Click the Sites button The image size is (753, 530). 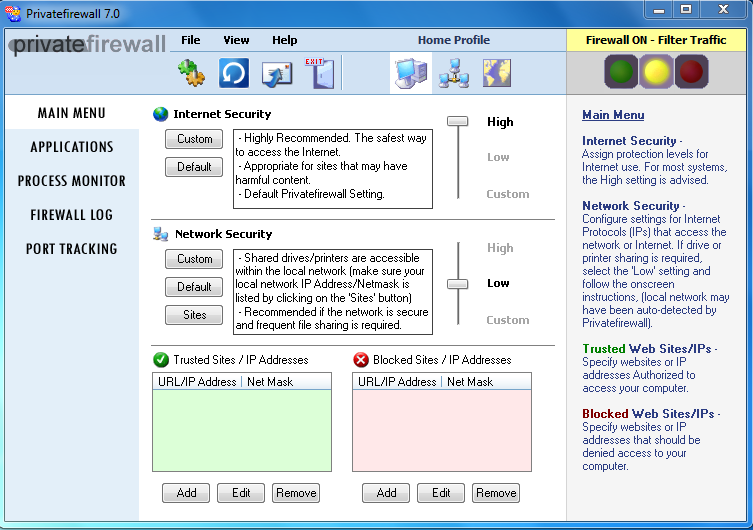pos(194,315)
